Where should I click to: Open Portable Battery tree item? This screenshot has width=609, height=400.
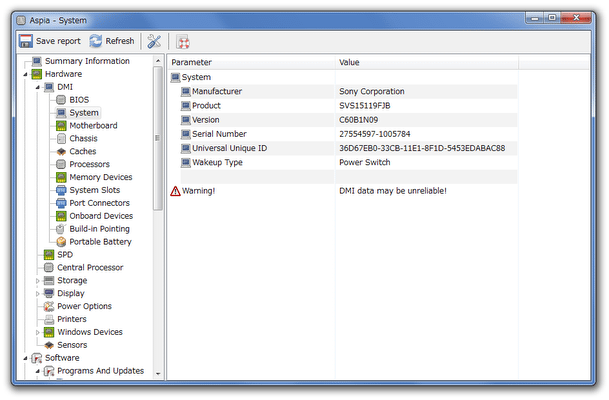click(100, 242)
